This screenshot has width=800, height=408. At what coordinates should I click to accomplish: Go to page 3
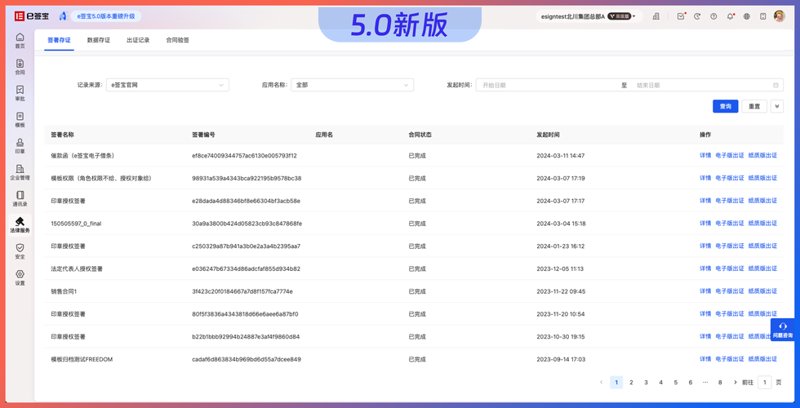click(x=646, y=382)
